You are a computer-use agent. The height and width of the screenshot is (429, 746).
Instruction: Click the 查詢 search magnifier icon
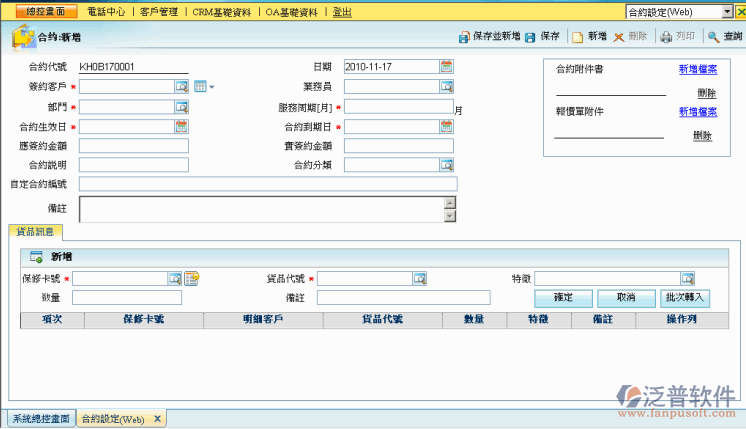tap(712, 36)
